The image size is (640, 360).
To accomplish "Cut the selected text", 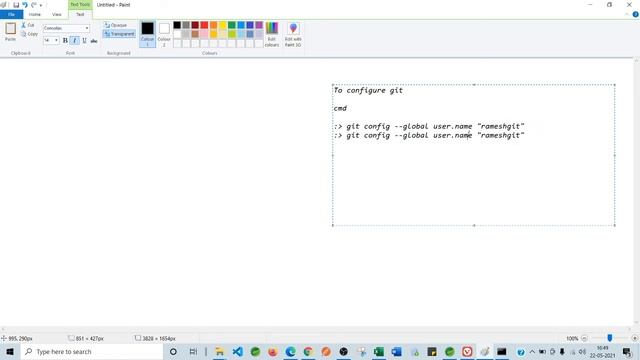I will pyautogui.click(x=28, y=25).
